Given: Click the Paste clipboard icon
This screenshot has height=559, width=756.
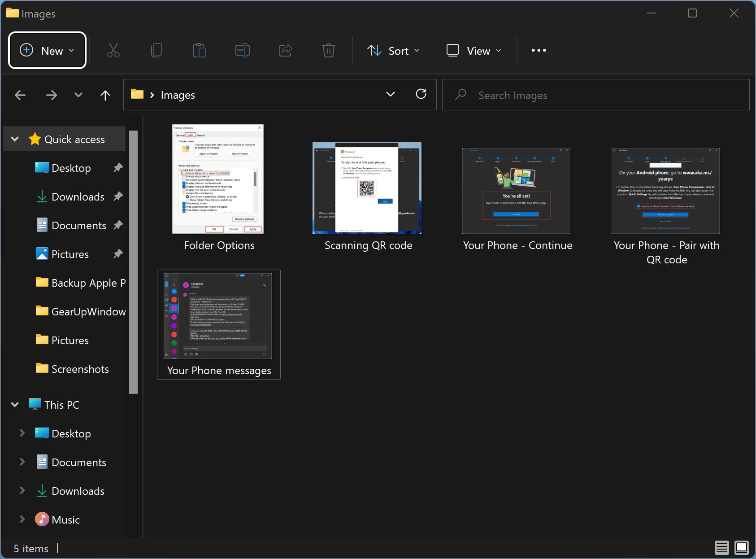Looking at the screenshot, I should (199, 50).
